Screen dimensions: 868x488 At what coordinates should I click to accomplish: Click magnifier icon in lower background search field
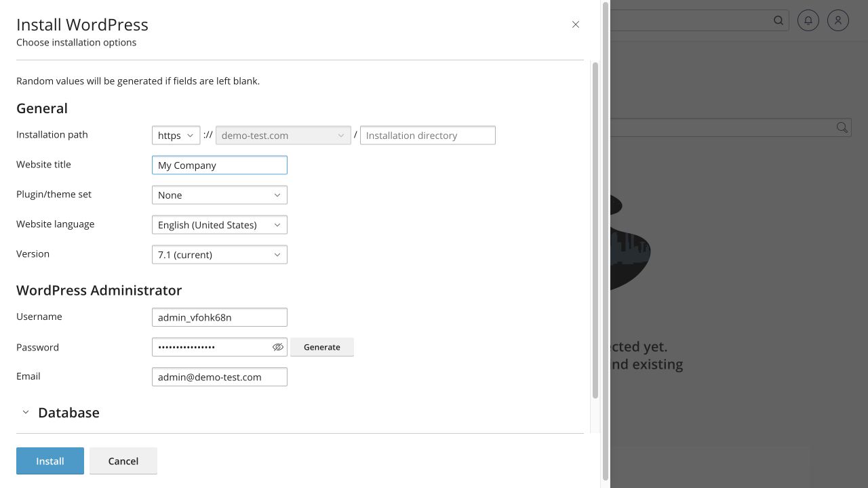coord(842,127)
